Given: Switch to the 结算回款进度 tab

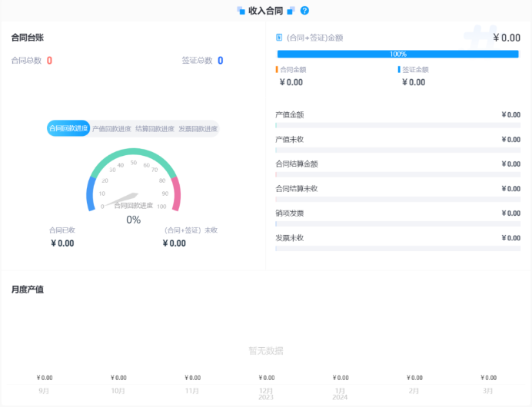Looking at the screenshot, I should coord(155,129).
